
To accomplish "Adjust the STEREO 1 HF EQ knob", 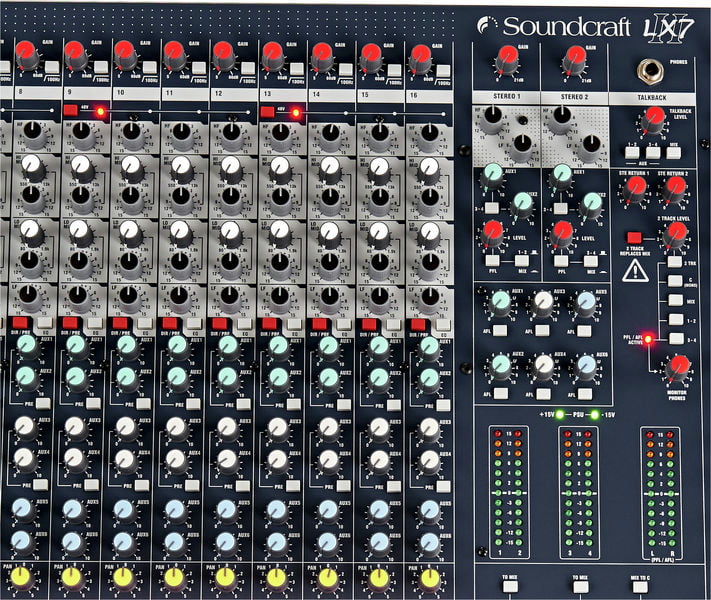I will pyautogui.click(x=492, y=119).
